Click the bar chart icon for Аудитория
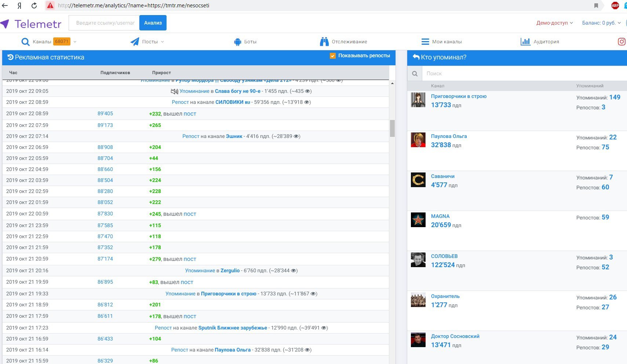Screen dimensions: 627x364 (525, 41)
